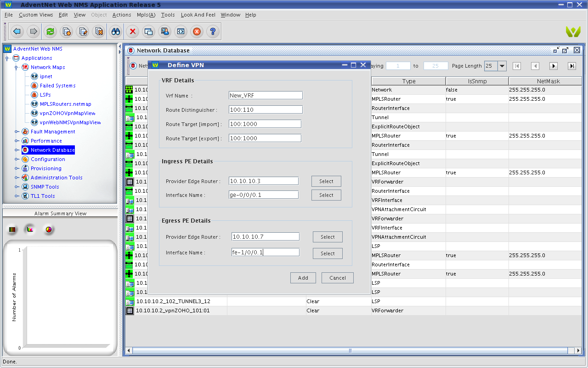Click the Network Database horizontal scrollbar thumb
Image resolution: width=588 pixels, height=368 pixels.
pyautogui.click(x=350, y=351)
